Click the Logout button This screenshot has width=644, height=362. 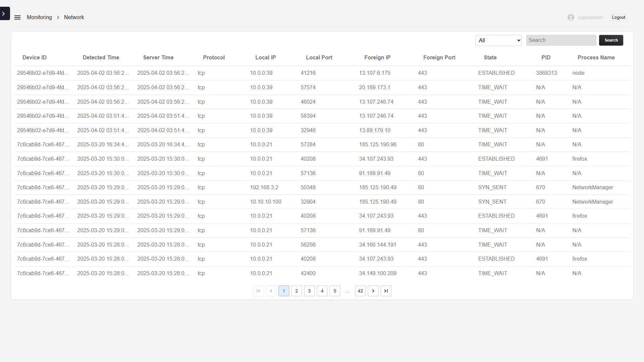tap(618, 17)
